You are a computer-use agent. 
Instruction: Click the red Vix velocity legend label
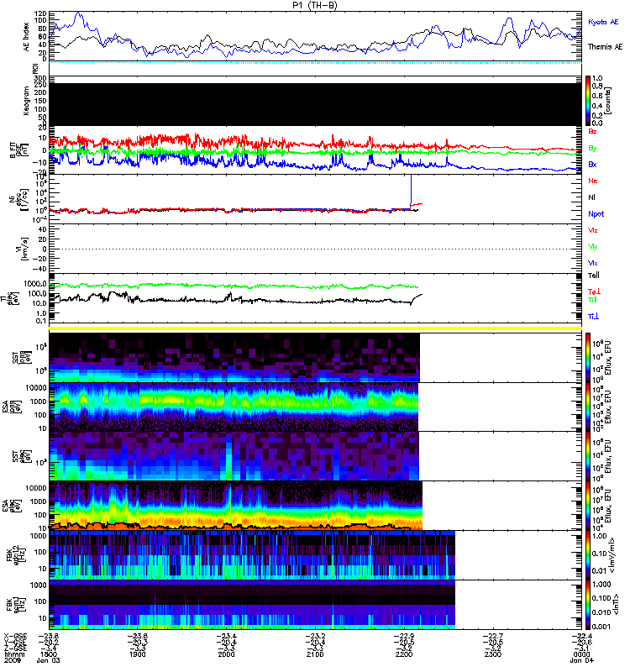593,230
